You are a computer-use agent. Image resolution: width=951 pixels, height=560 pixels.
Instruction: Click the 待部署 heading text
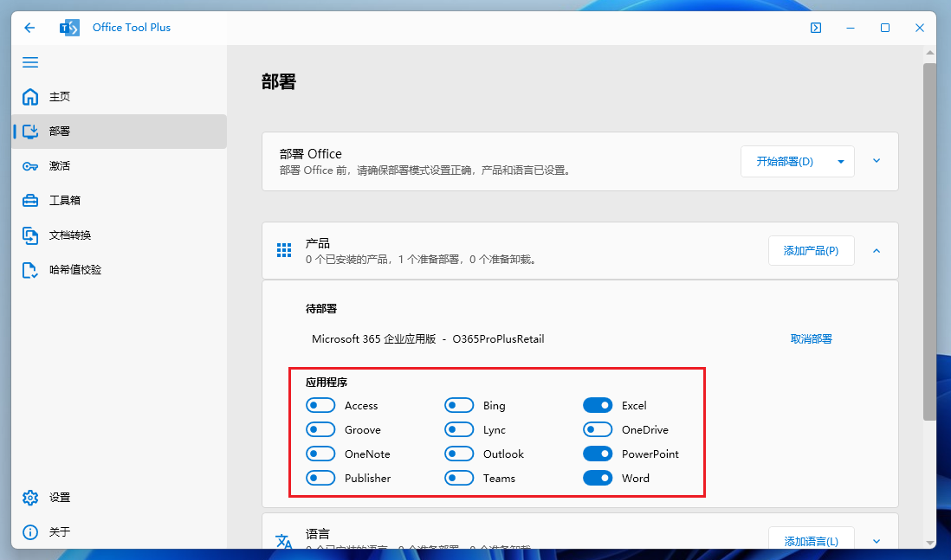click(321, 308)
